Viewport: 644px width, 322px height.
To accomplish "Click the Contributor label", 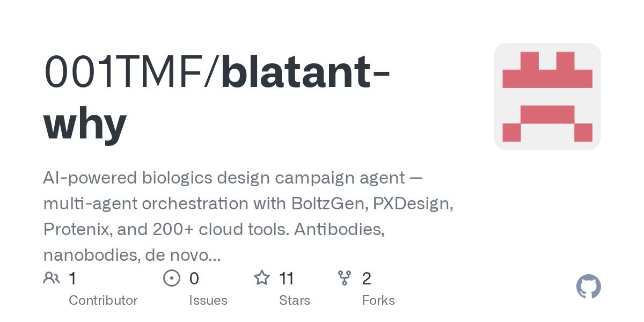I will (x=103, y=300).
